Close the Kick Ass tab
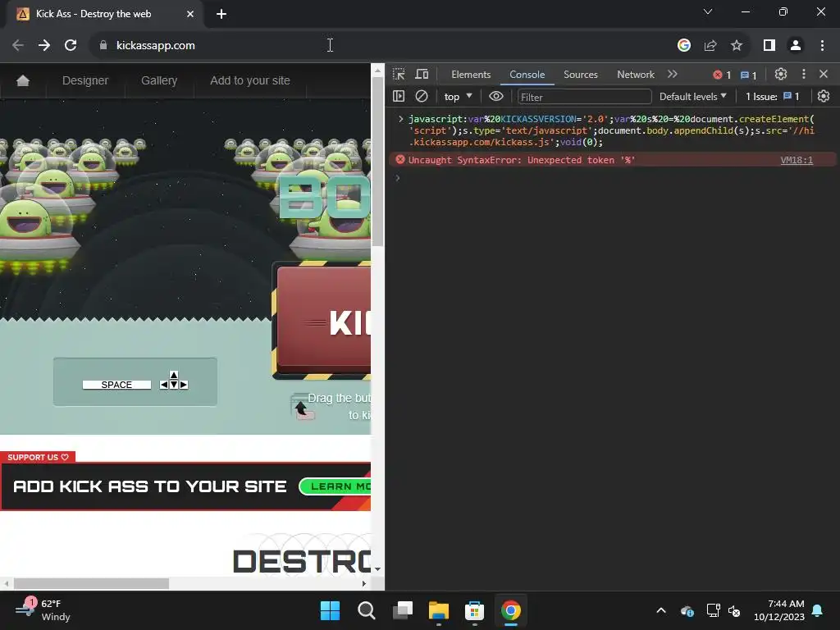 190,14
